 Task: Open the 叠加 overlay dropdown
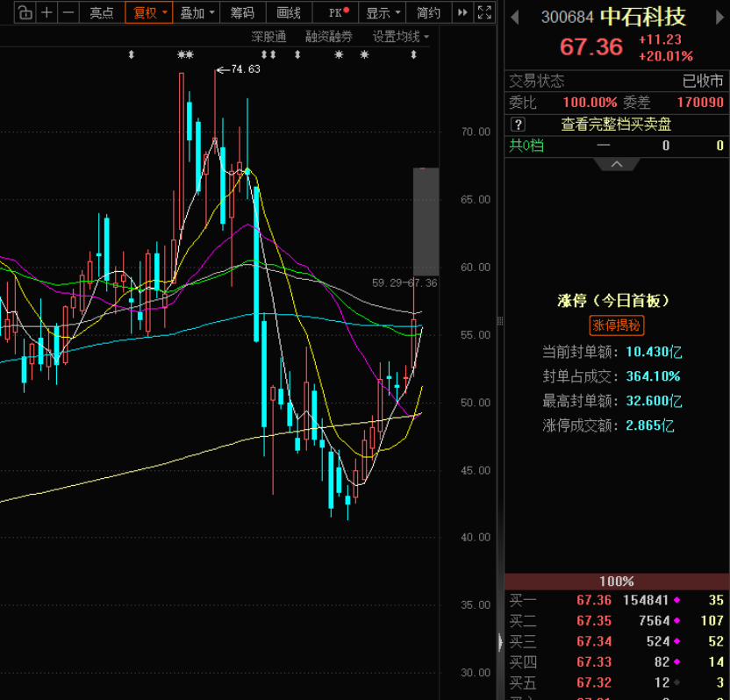[x=197, y=12]
